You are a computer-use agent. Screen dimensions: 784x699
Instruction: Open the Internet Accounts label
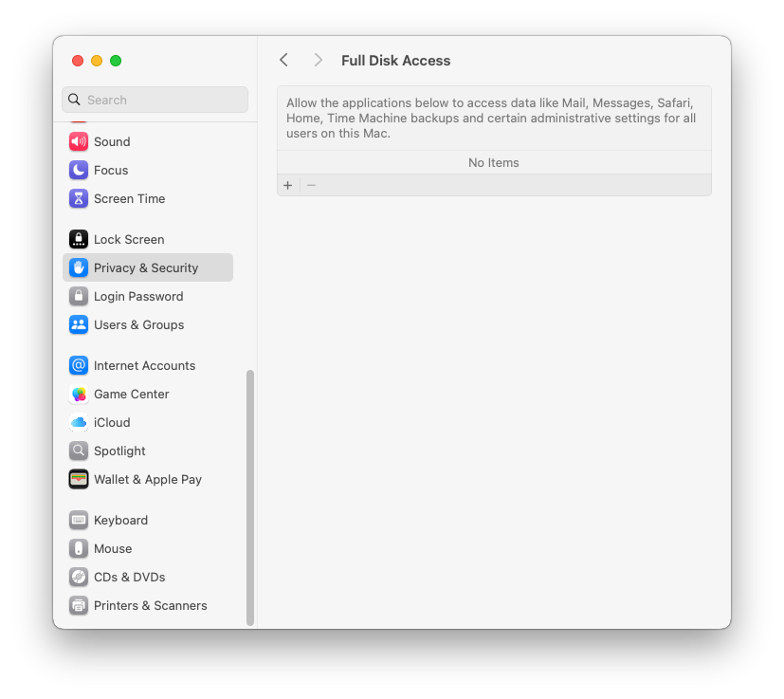144,365
